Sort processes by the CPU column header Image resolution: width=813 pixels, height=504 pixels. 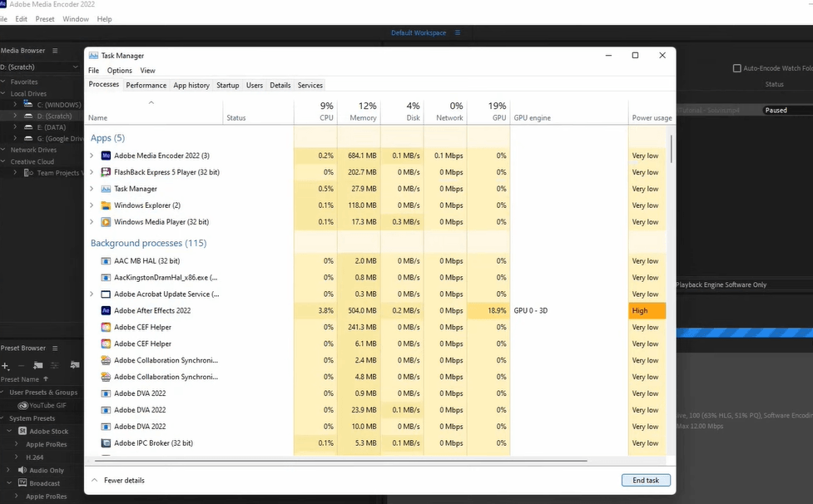coord(315,111)
